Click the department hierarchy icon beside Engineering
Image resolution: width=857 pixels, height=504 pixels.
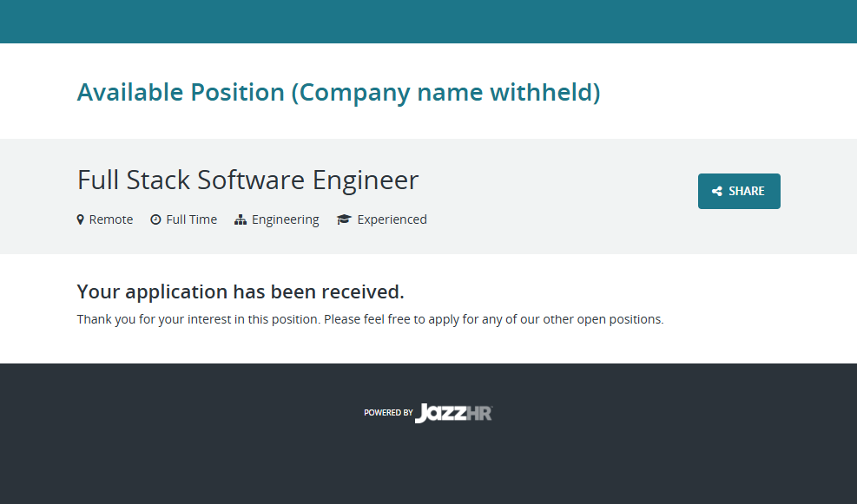coord(241,219)
